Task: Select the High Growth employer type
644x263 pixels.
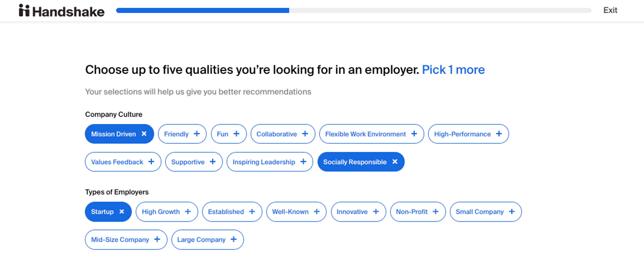Action: pos(167,212)
